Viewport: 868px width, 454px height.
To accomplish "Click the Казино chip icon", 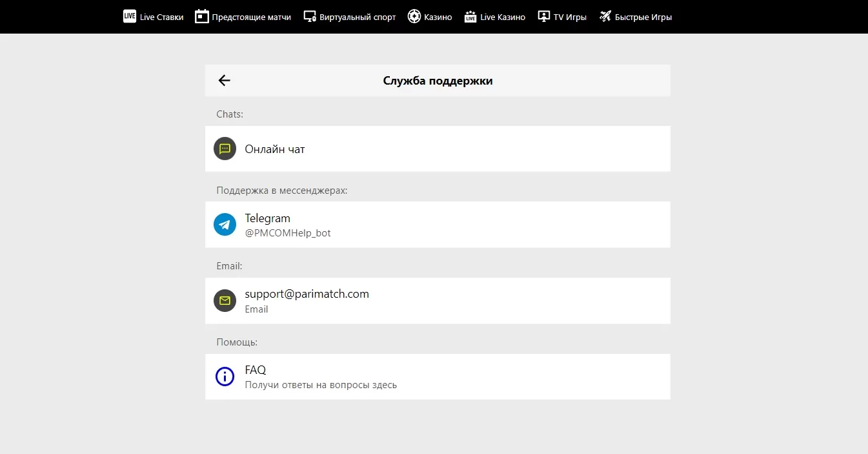I will (x=414, y=17).
